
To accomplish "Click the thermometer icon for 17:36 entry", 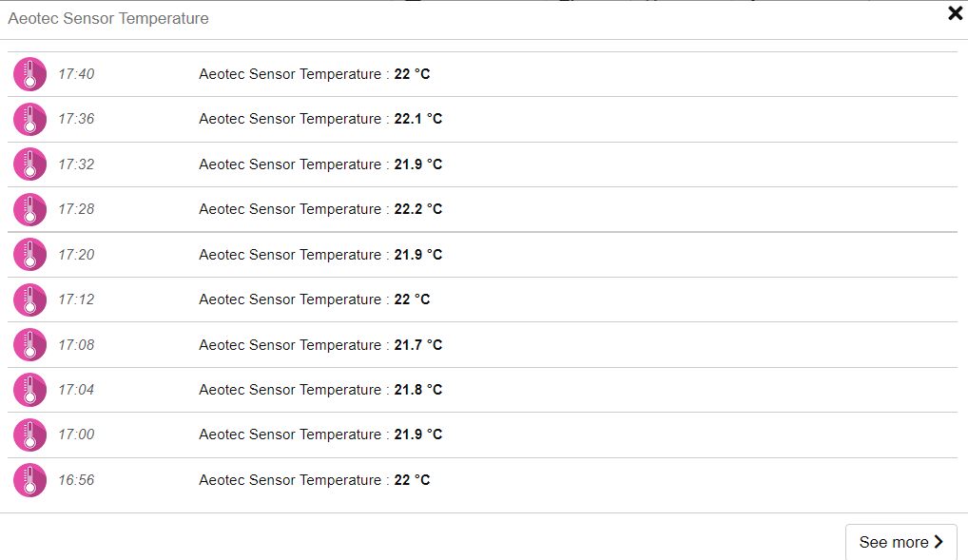I will tap(29, 119).
